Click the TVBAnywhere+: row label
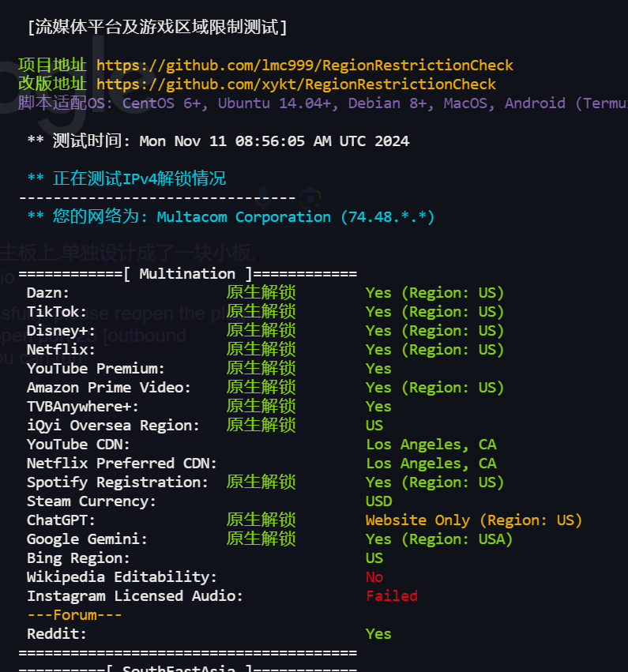Image resolution: width=628 pixels, height=672 pixels. click(x=83, y=407)
